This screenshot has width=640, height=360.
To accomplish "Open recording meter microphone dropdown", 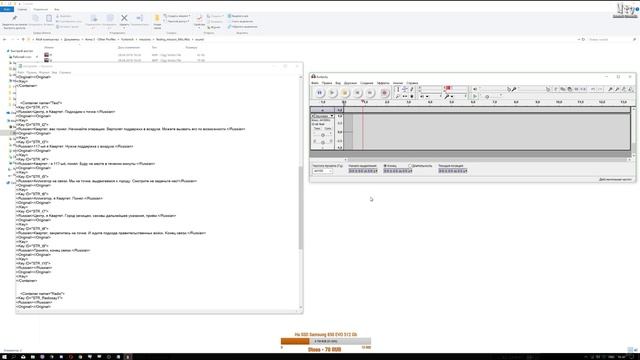I will [452, 96].
